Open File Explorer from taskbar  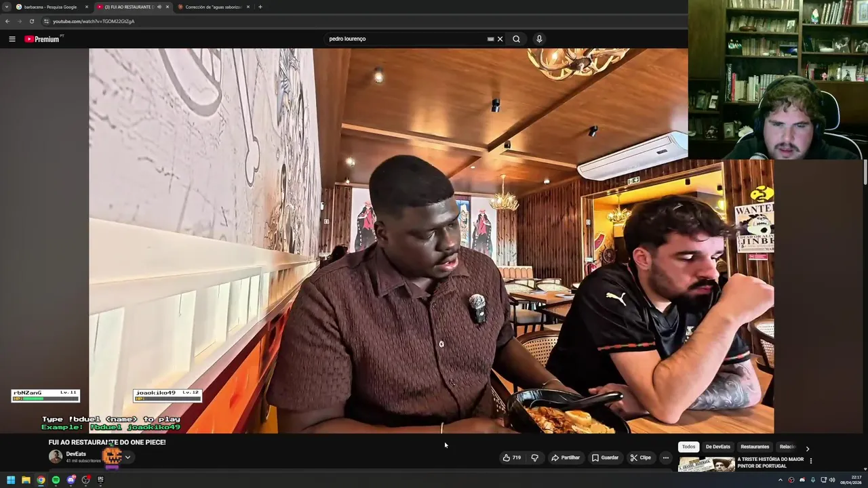pos(26,480)
